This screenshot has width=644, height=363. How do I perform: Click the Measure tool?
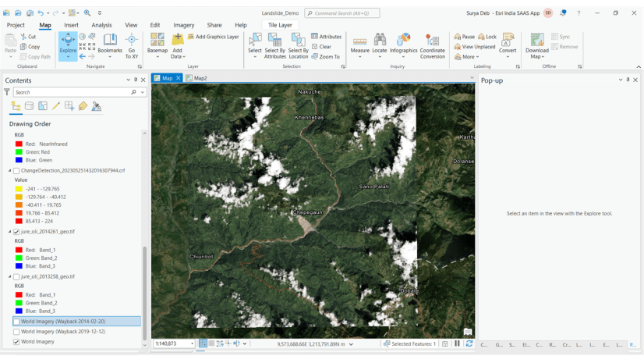click(x=359, y=44)
